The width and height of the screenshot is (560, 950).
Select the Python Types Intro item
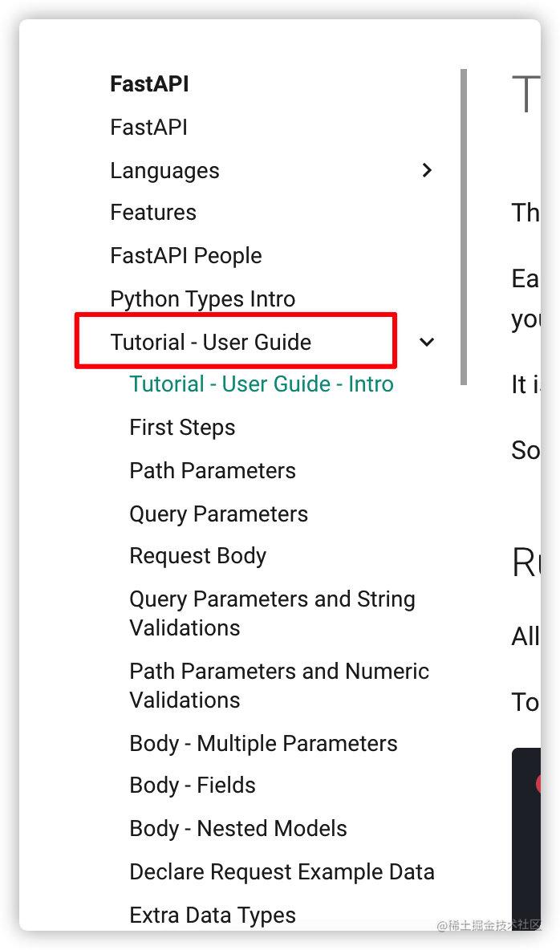[203, 298]
